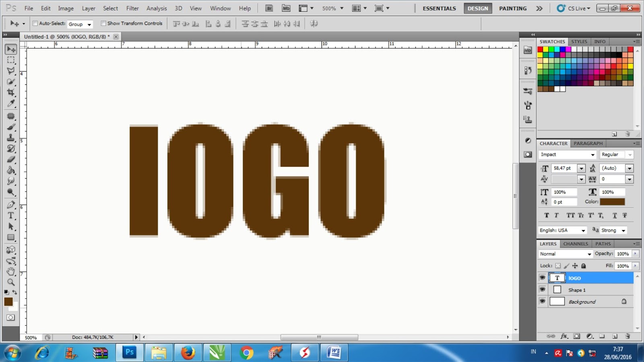Open the font size dropdown showing 58,47 pt
The image size is (644, 362).
581,168
